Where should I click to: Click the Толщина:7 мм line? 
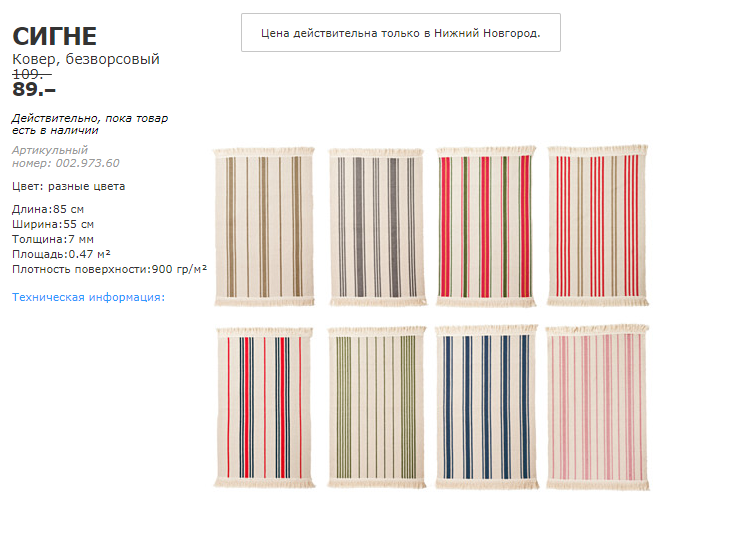click(53, 239)
